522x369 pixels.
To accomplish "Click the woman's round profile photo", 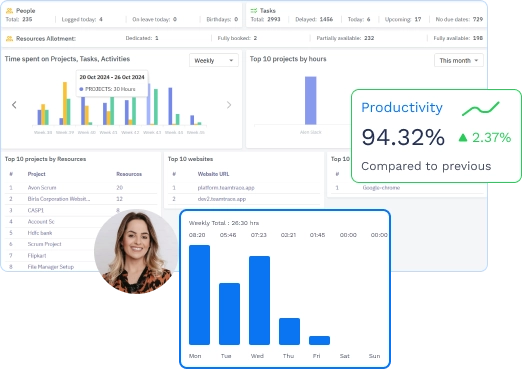I will [x=136, y=251].
